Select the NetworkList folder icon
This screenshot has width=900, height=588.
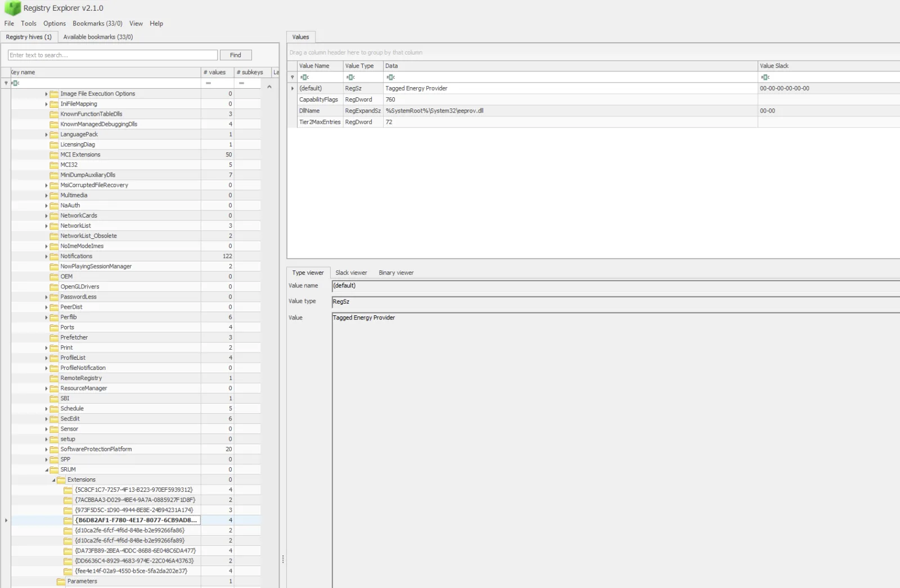point(54,226)
